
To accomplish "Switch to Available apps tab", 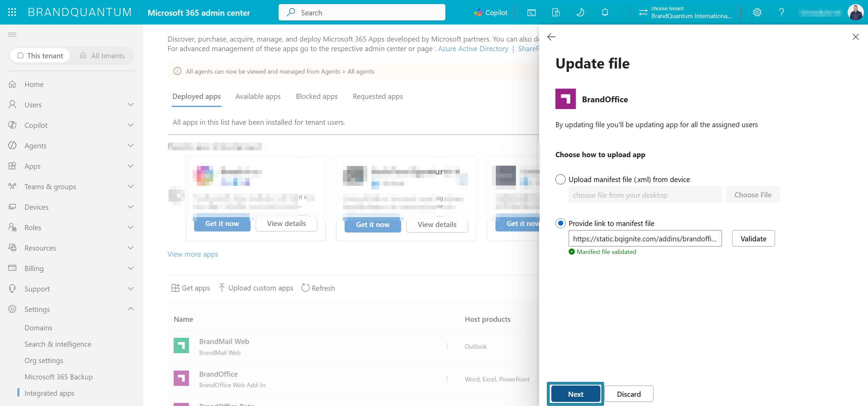I will tap(258, 96).
